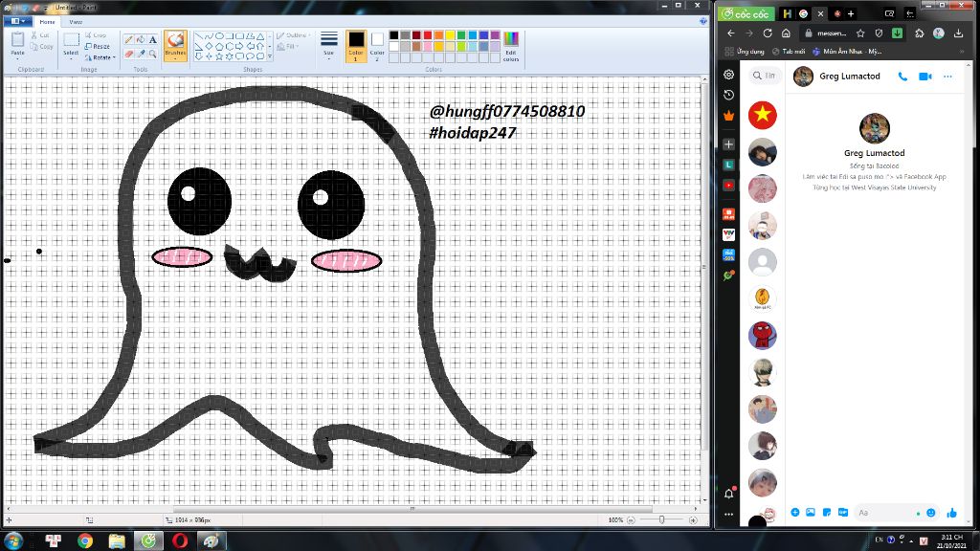Select the Fill with color bucket tool
980x551 pixels.
(141, 39)
